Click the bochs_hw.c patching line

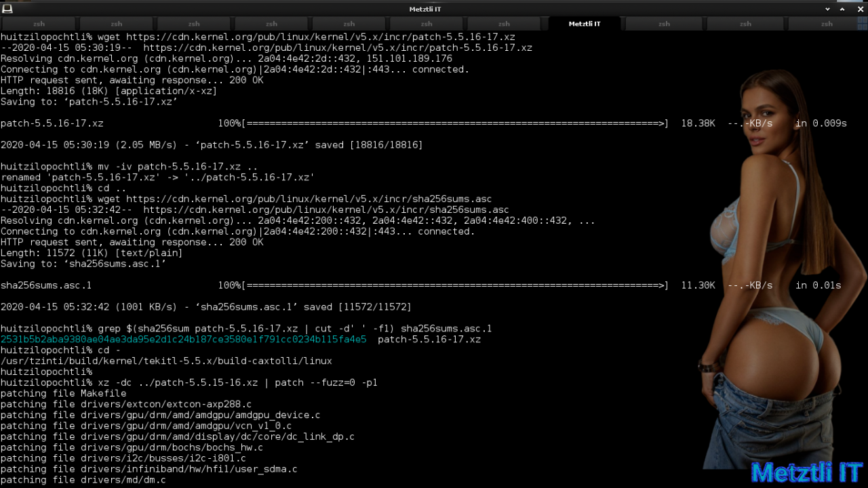(132, 447)
